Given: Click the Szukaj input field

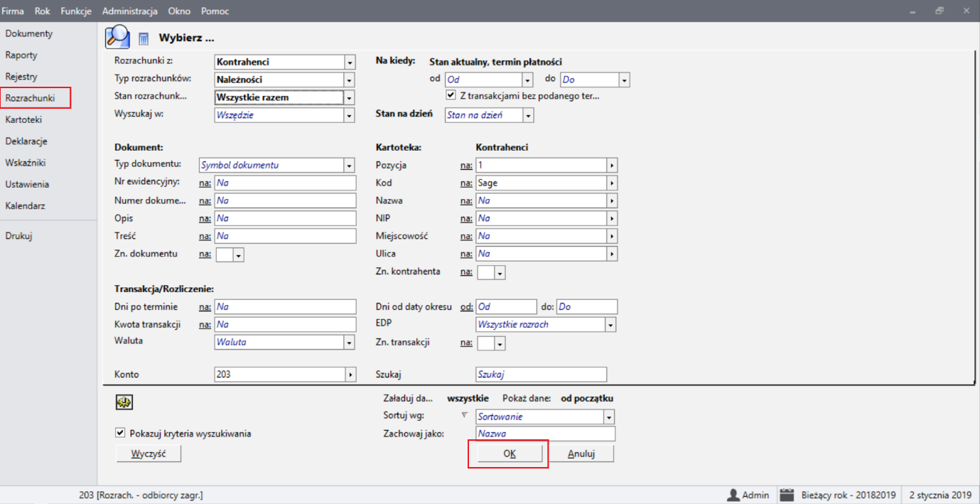Looking at the screenshot, I should coord(542,374).
